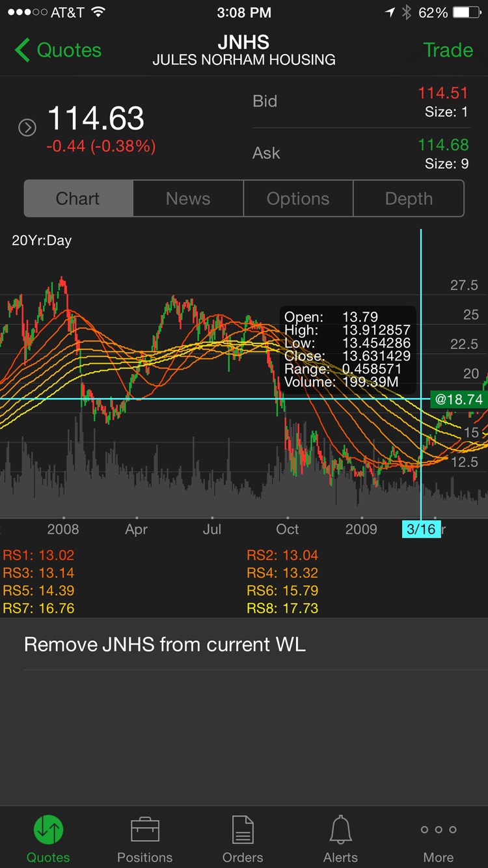Tap the 20Yr:Day timeframe label
The width and height of the screenshot is (488, 868).
pyautogui.click(x=42, y=240)
